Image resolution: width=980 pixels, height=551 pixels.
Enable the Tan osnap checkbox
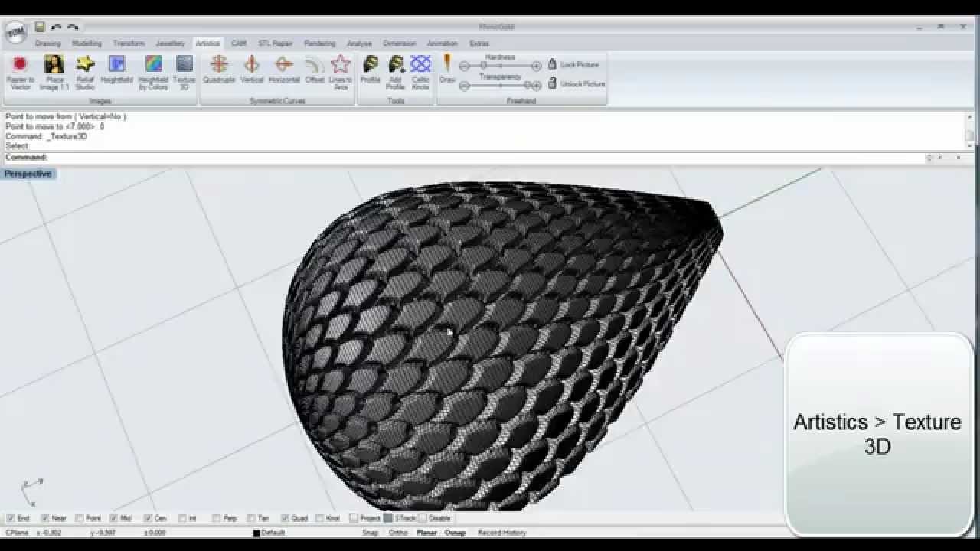pos(250,518)
